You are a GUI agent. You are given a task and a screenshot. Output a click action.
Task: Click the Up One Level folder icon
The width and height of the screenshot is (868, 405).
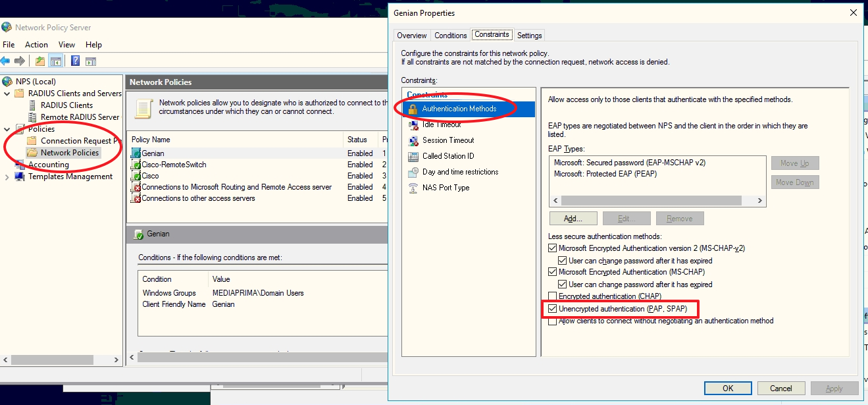pyautogui.click(x=40, y=61)
